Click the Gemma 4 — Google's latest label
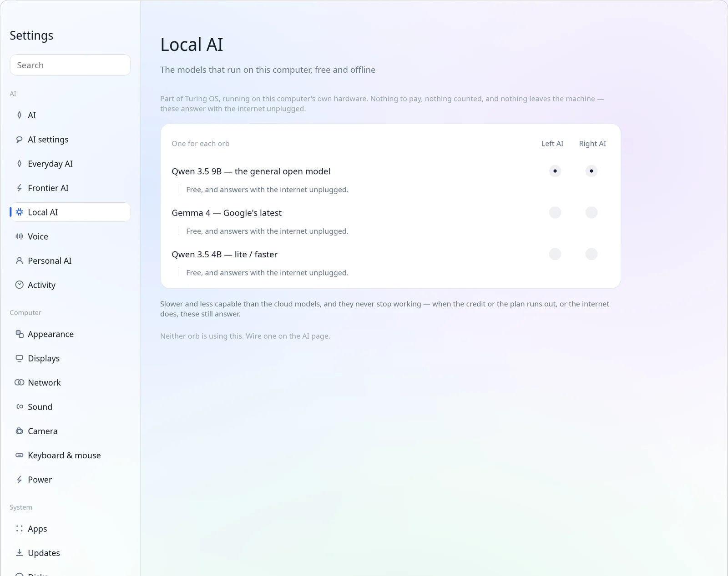Image resolution: width=728 pixels, height=576 pixels. 227,213
